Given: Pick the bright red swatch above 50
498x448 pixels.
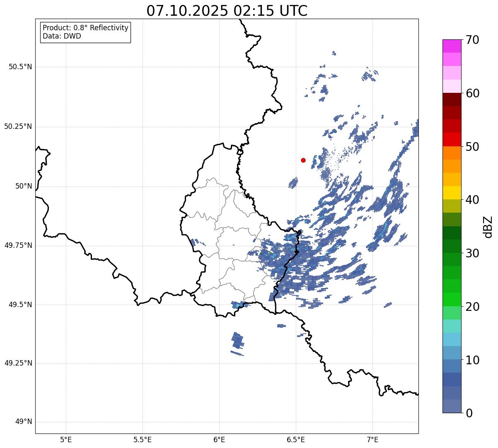Looking at the screenshot, I should click(452, 139).
